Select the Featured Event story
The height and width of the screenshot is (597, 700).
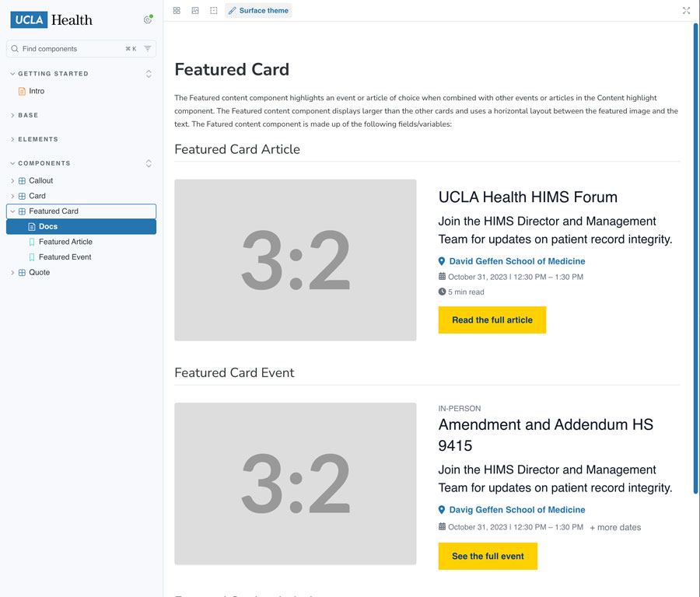tap(65, 257)
